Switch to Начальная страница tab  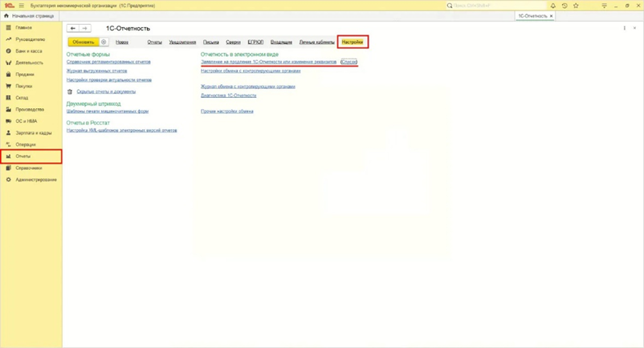30,16
